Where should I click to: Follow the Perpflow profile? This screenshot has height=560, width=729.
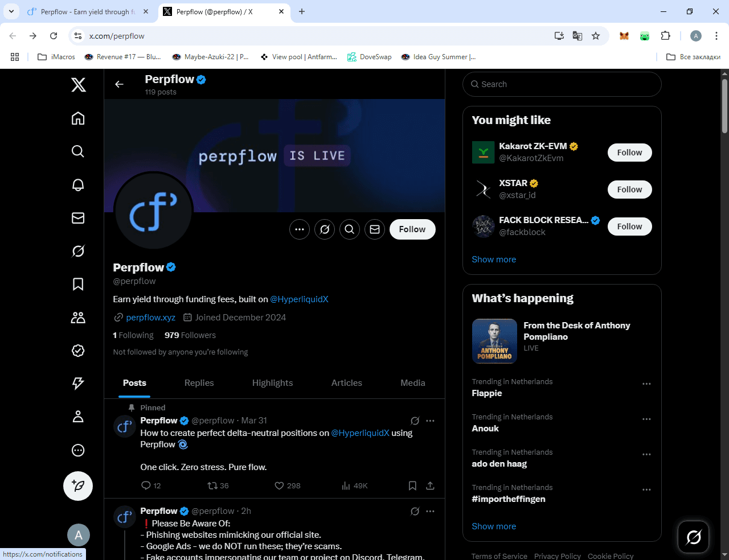[412, 229]
